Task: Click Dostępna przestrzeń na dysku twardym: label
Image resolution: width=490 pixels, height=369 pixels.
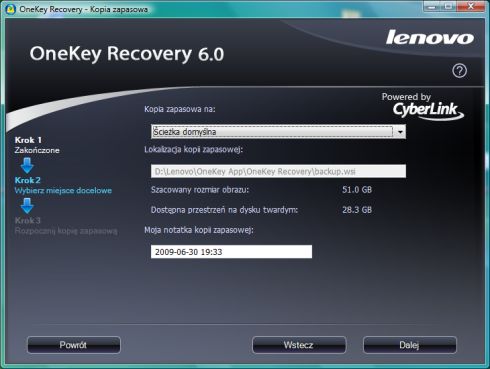Action: (224, 210)
